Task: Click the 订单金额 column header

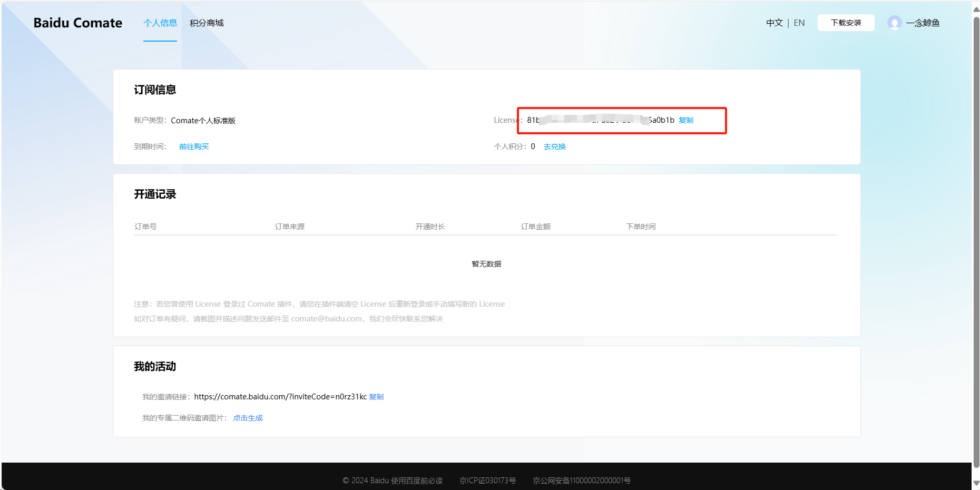Action: (536, 227)
